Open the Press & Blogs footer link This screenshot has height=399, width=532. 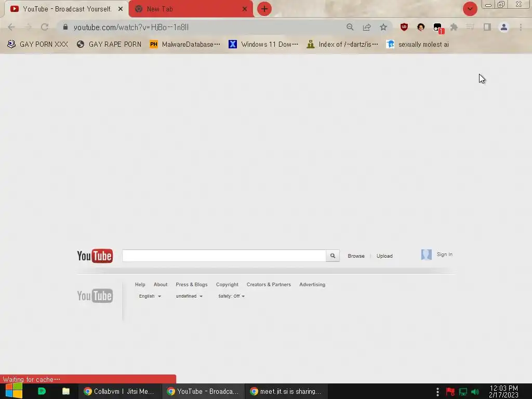[191, 284]
